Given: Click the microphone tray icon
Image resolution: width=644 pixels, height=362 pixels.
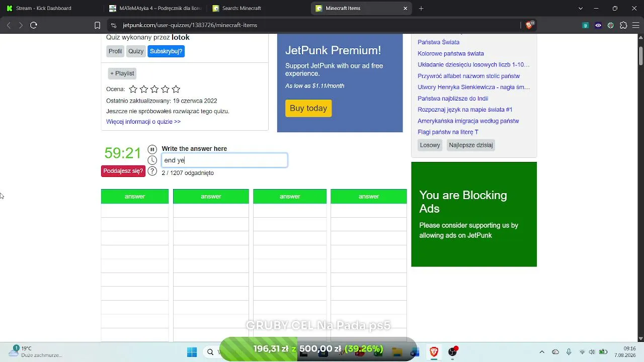Looking at the screenshot, I should pos(569,352).
